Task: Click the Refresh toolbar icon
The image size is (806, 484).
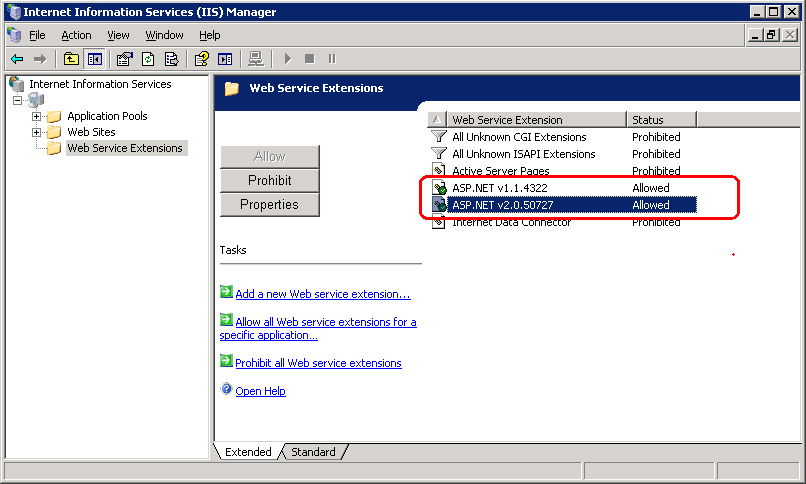Action: tap(148, 59)
